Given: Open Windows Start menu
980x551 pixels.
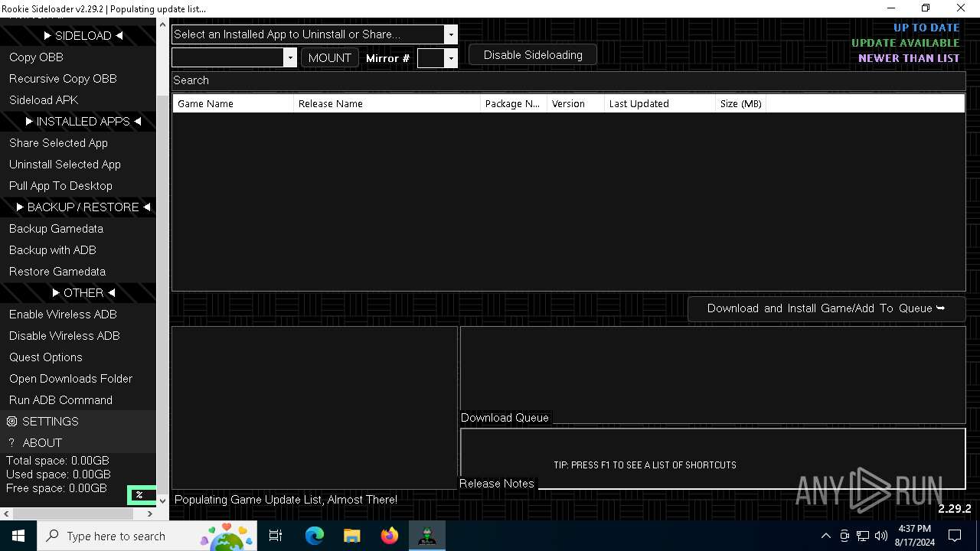Looking at the screenshot, I should tap(18, 536).
